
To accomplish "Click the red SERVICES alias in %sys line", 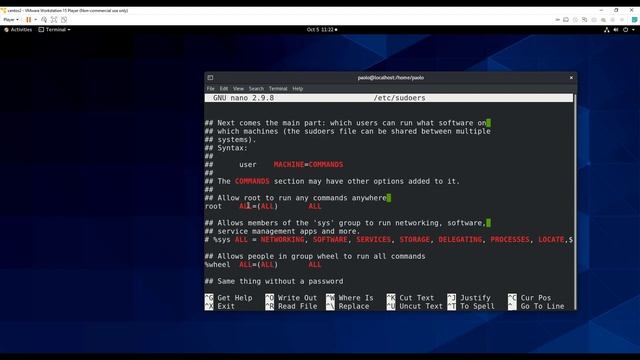I will tap(373, 240).
